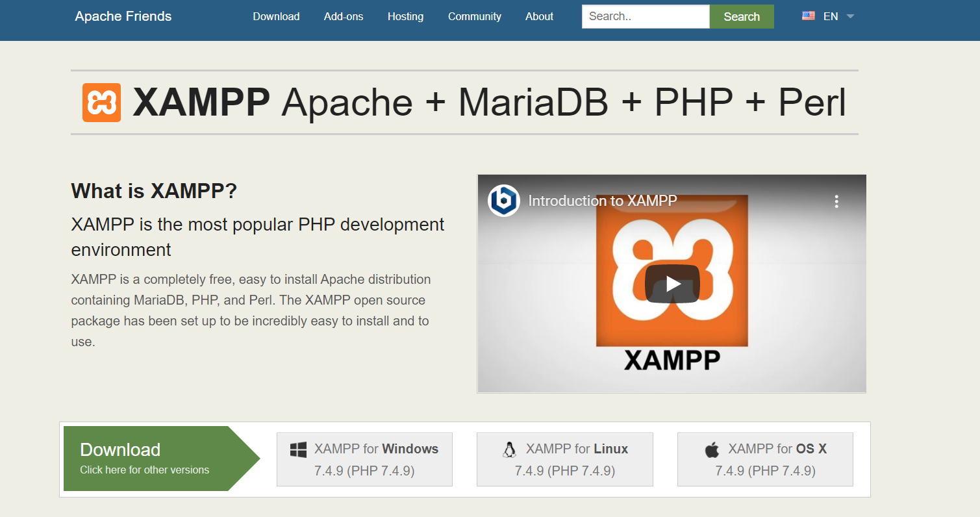The width and height of the screenshot is (980, 517).
Task: Open the Add-ons menu item
Action: coord(344,16)
